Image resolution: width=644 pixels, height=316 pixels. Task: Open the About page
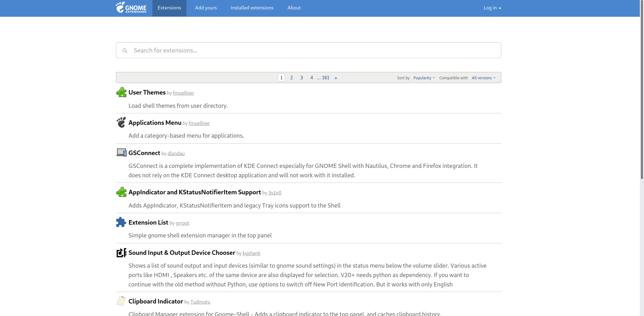tap(294, 8)
